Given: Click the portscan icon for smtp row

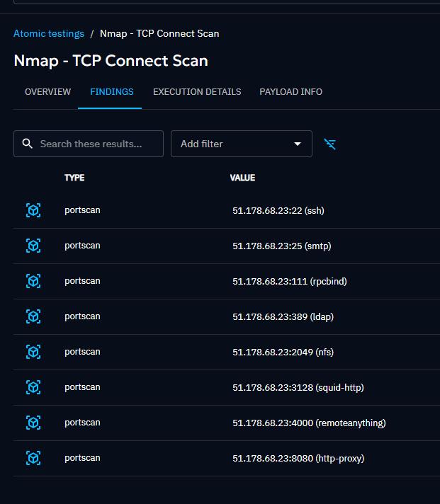Looking at the screenshot, I should pos(33,246).
